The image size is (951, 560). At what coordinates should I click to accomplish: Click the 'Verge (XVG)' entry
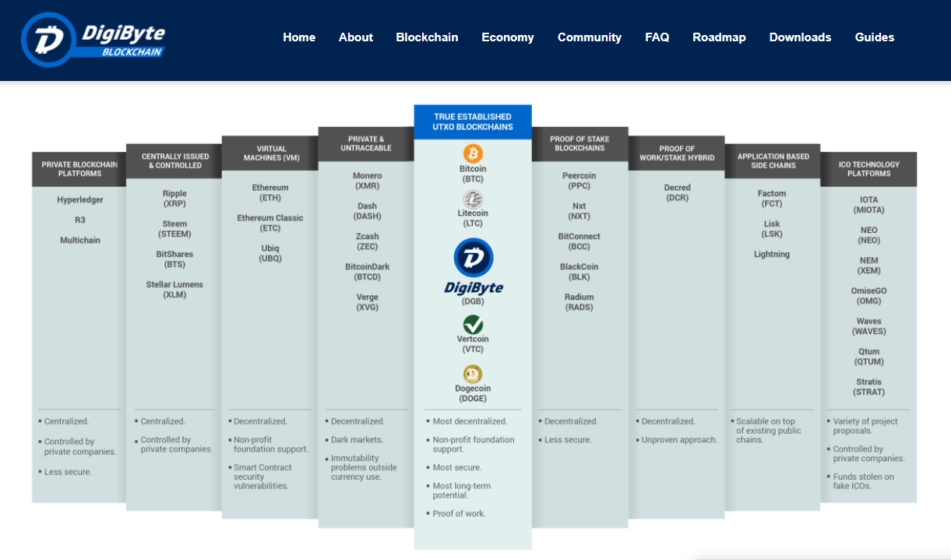tap(367, 302)
